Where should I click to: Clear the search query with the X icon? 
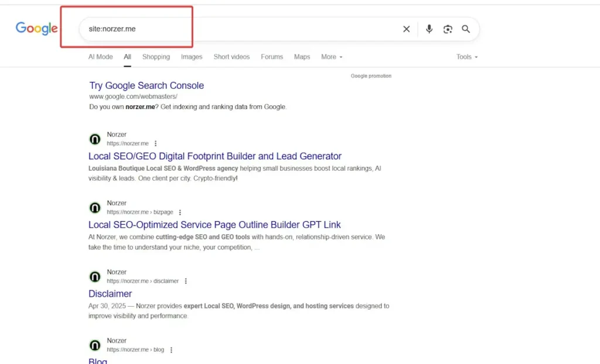click(x=407, y=29)
